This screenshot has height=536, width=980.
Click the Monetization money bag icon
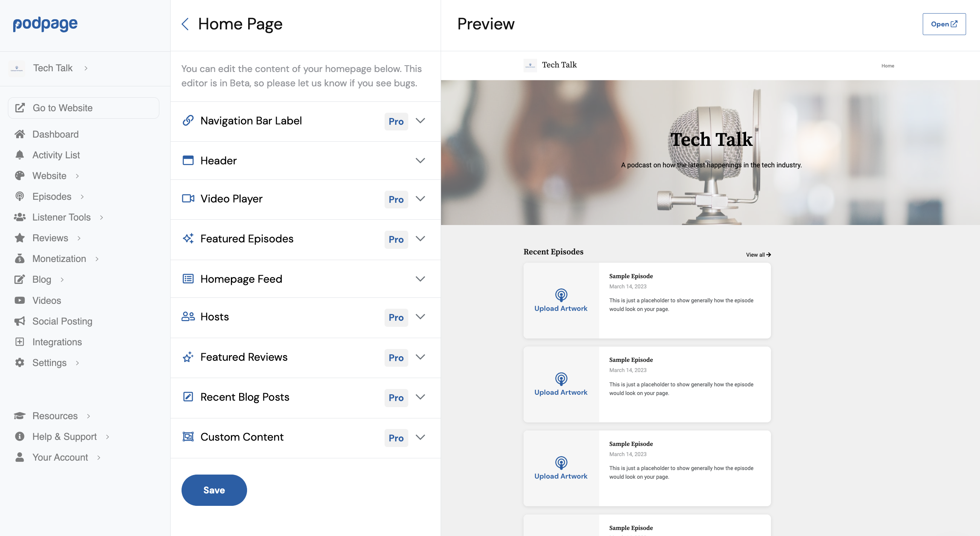point(20,259)
